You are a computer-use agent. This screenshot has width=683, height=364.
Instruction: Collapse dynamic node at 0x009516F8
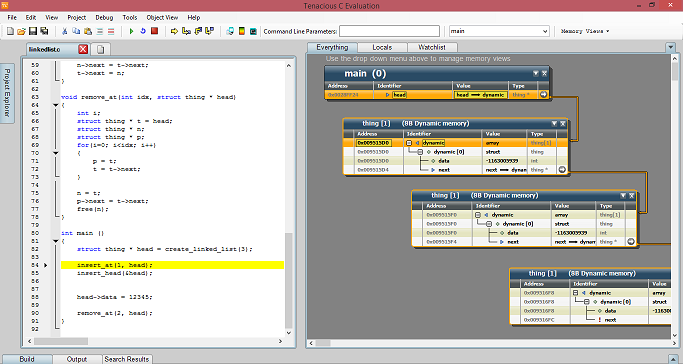575,293
